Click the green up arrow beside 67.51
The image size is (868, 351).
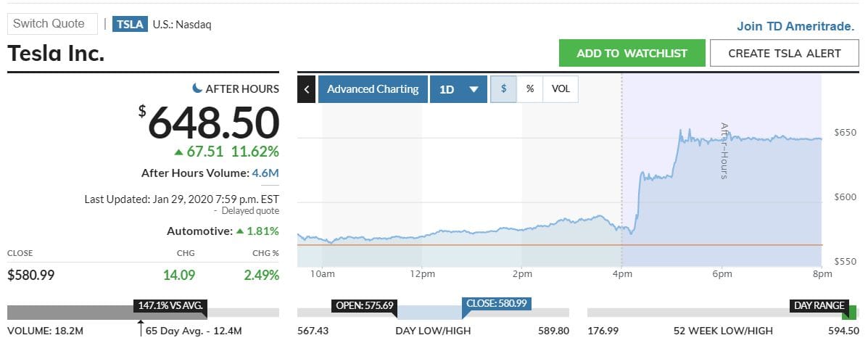coord(178,152)
